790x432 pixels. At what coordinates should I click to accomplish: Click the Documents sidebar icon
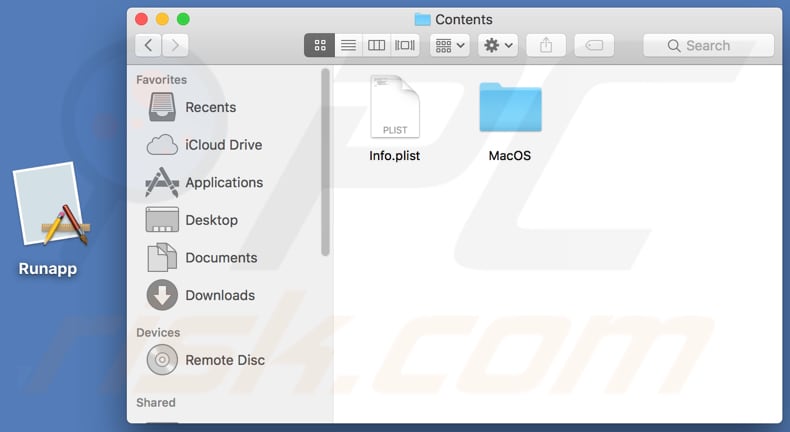click(x=162, y=257)
